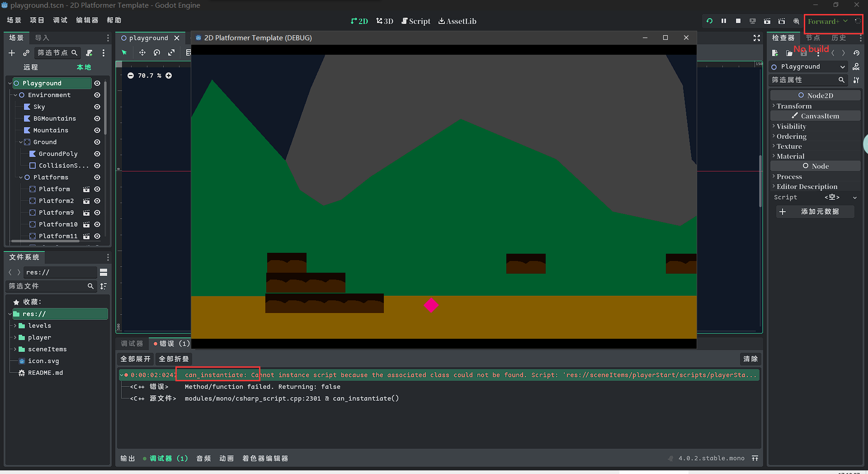Attach a new script via scene dock icon

tap(90, 53)
